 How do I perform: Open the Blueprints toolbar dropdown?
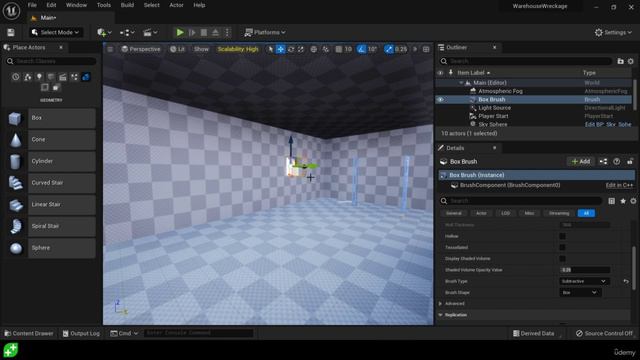click(127, 32)
